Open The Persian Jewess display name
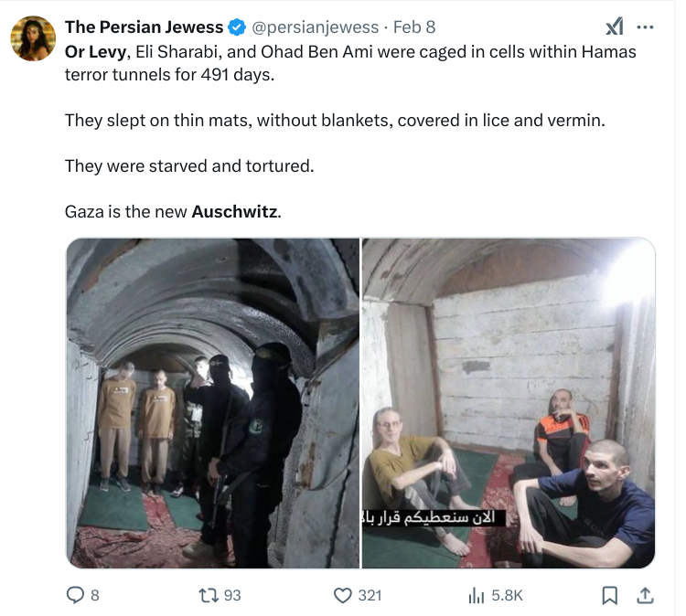686x616 pixels. point(144,27)
